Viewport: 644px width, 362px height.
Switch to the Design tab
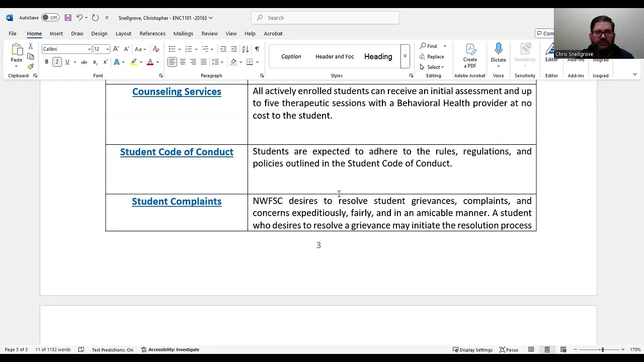point(99,33)
